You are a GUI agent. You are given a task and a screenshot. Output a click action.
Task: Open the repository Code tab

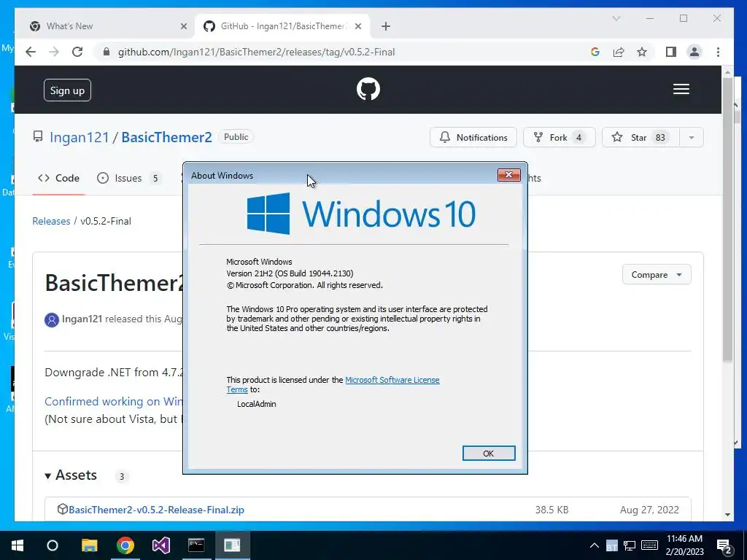pos(58,178)
